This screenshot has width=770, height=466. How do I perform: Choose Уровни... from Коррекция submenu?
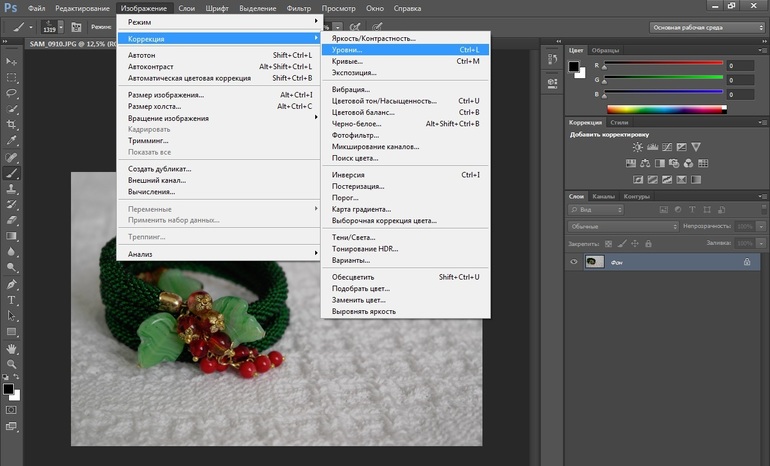coord(348,48)
